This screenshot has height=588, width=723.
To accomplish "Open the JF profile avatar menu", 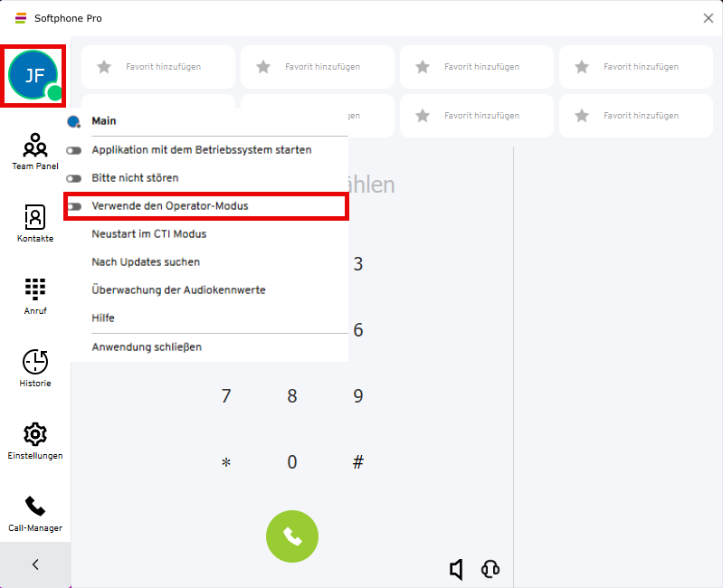I will coord(34,75).
